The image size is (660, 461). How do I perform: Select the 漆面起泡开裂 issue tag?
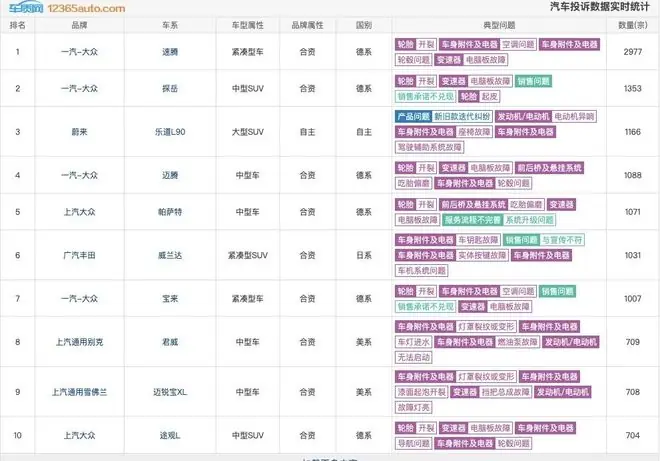421,392
